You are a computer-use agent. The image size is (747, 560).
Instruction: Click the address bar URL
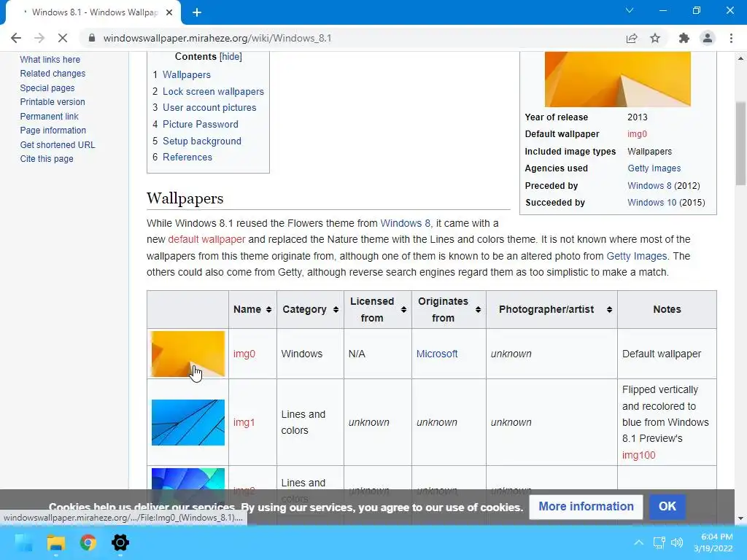tap(217, 38)
